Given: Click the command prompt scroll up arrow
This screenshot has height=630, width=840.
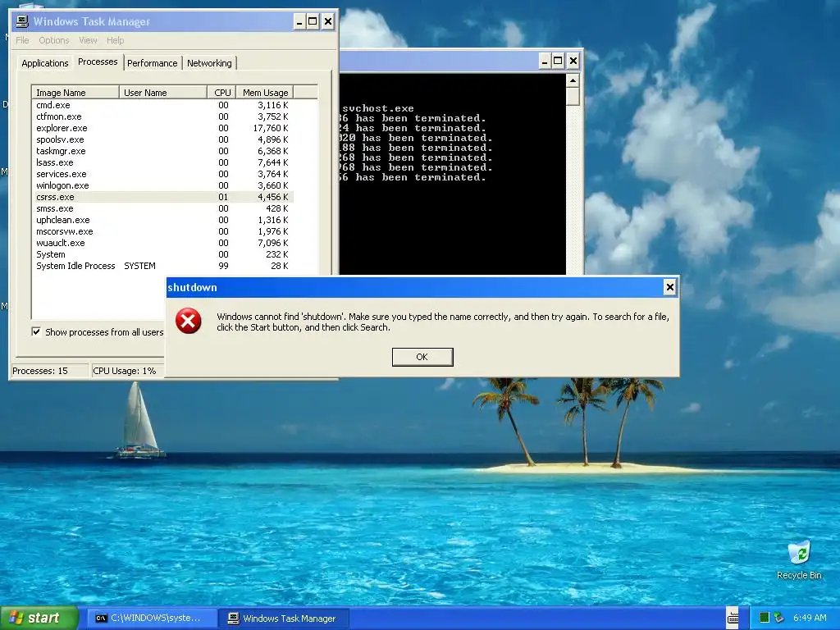Looking at the screenshot, I should point(573,81).
